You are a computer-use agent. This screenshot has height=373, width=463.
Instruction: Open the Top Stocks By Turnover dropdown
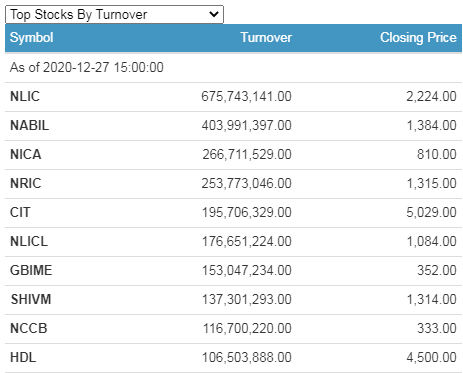(x=114, y=14)
